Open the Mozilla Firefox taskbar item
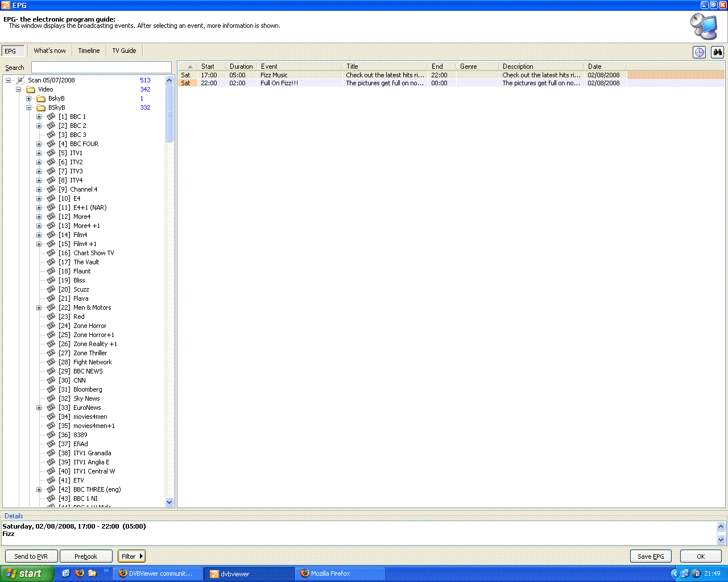This screenshot has height=582, width=728. click(x=340, y=573)
